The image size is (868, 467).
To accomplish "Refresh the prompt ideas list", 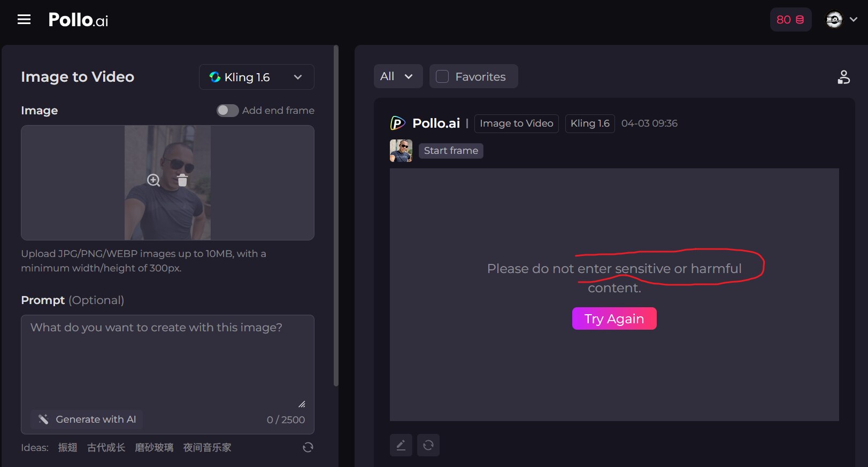I will point(308,447).
